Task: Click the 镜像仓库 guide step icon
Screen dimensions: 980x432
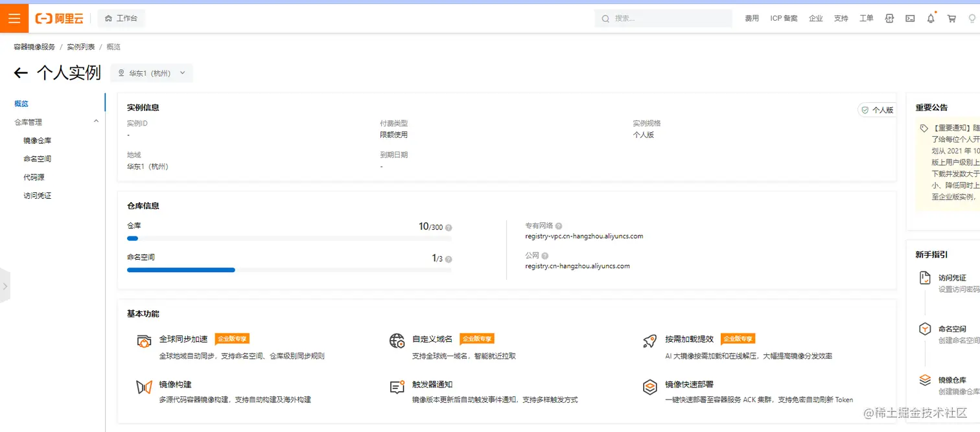Action: 926,380
